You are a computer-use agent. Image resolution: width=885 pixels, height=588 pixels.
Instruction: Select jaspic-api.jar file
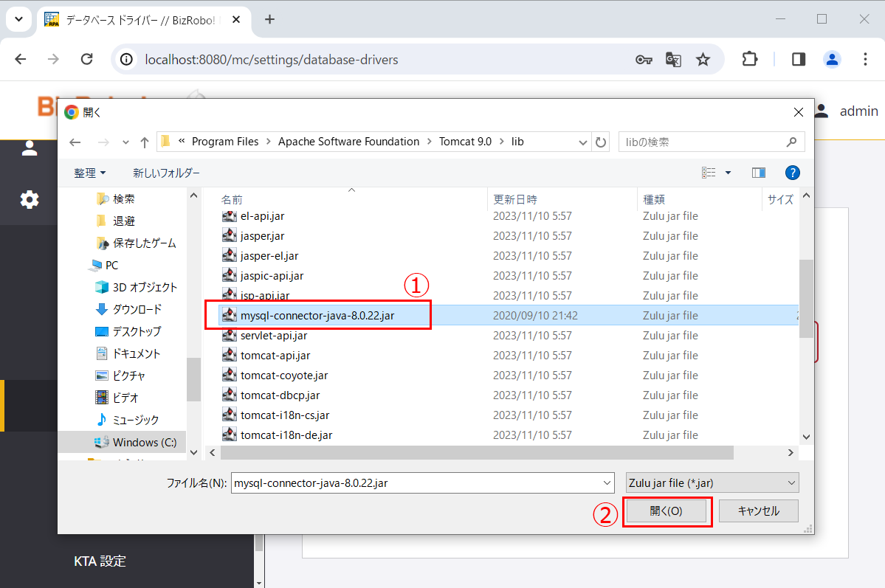[272, 275]
